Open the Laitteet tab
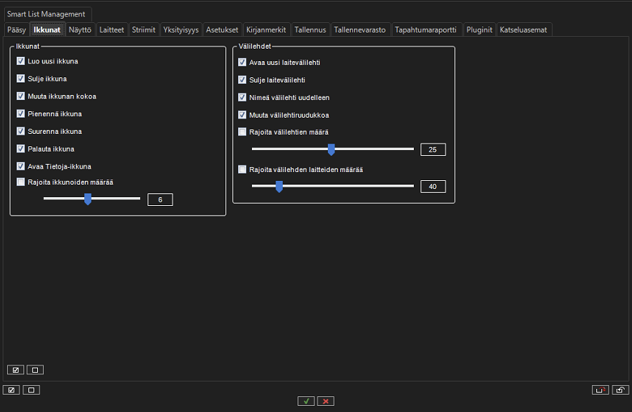This screenshot has height=412, width=632. click(112, 30)
